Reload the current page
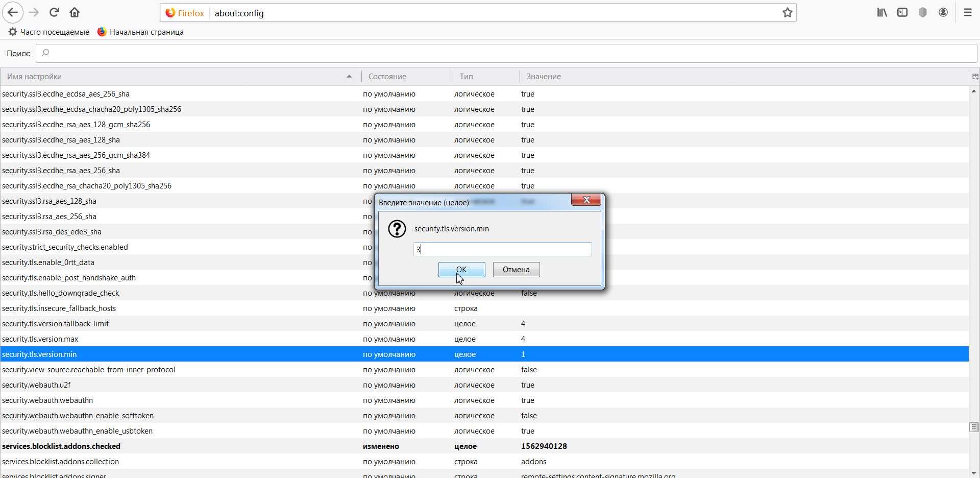980x478 pixels. click(54, 13)
